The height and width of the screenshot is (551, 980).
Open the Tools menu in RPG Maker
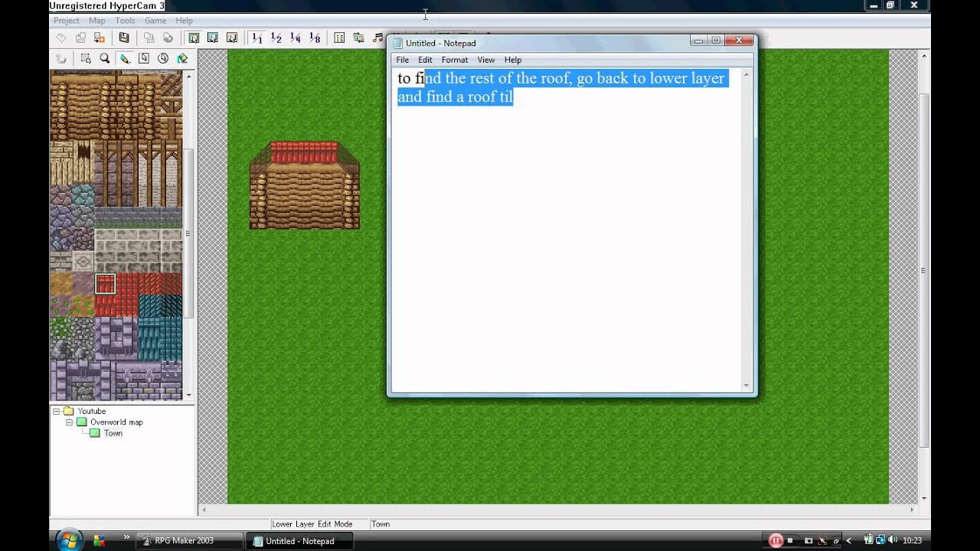coord(125,21)
